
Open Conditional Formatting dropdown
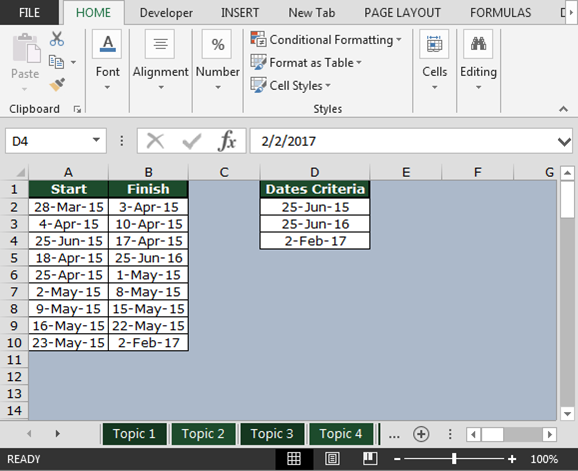tap(326, 39)
